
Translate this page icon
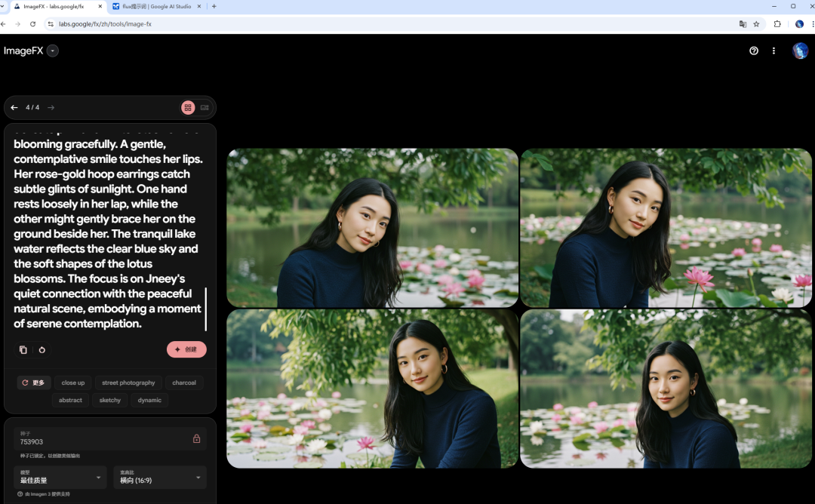743,24
